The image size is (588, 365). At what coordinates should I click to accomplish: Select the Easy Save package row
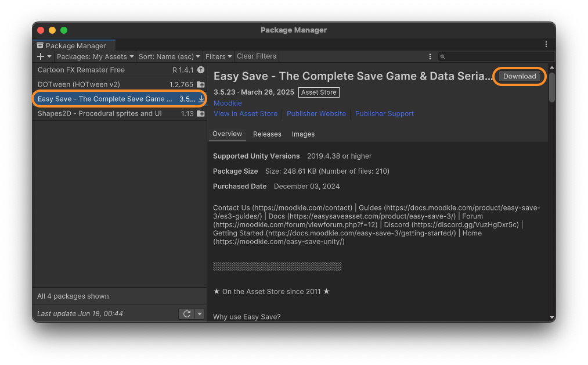pos(120,99)
